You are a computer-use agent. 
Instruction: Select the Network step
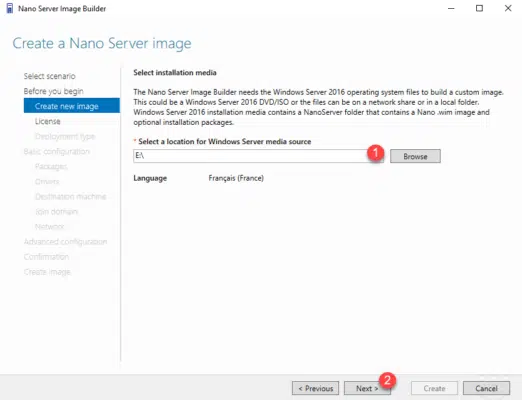tap(49, 227)
